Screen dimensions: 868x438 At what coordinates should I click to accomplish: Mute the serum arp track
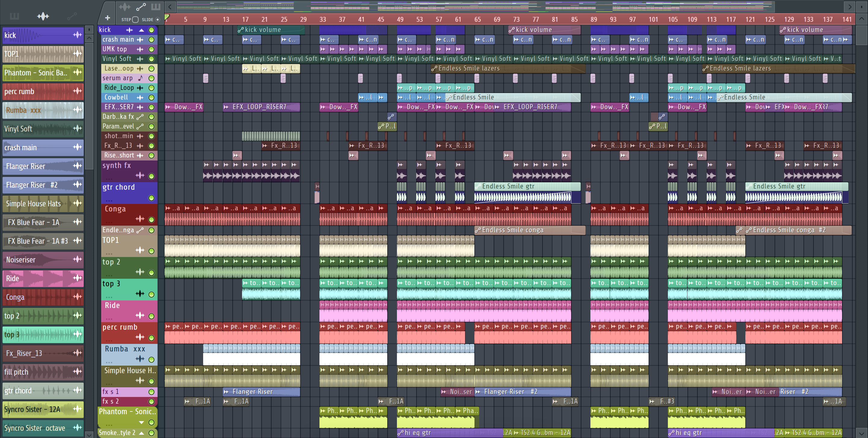(152, 78)
